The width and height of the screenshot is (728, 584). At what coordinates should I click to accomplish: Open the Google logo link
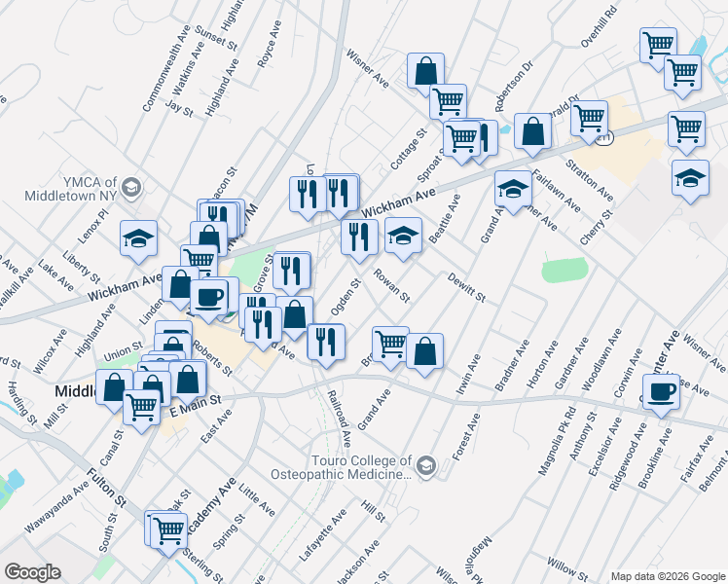(x=32, y=572)
